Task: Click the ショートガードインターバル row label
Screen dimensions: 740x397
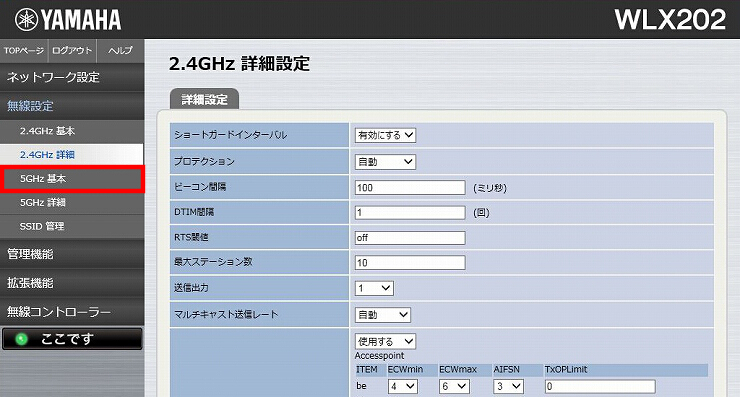Action: tap(230, 135)
